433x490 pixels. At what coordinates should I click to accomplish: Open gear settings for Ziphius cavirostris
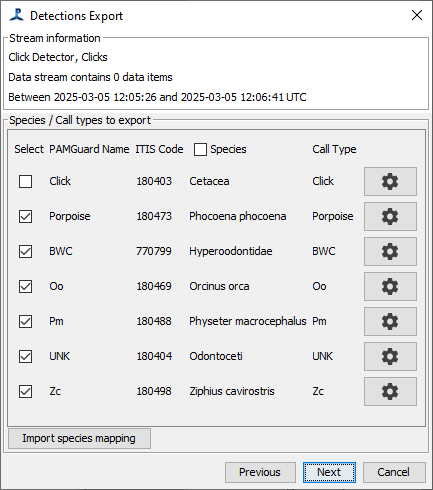pyautogui.click(x=390, y=391)
